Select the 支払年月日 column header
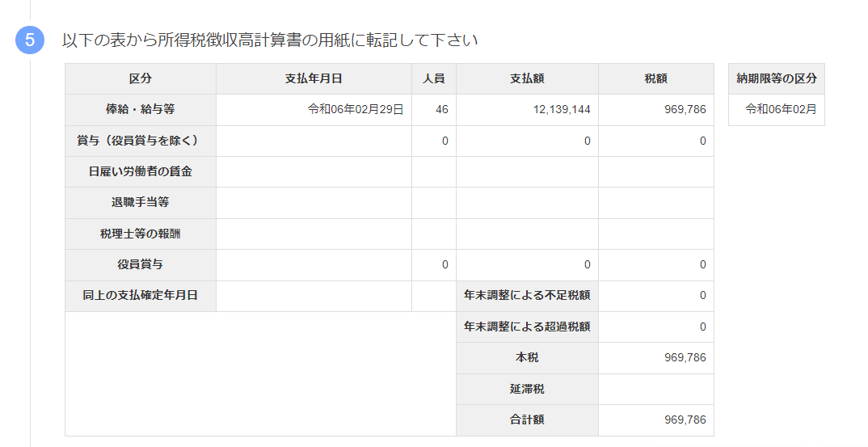This screenshot has width=868, height=447. pyautogui.click(x=314, y=78)
